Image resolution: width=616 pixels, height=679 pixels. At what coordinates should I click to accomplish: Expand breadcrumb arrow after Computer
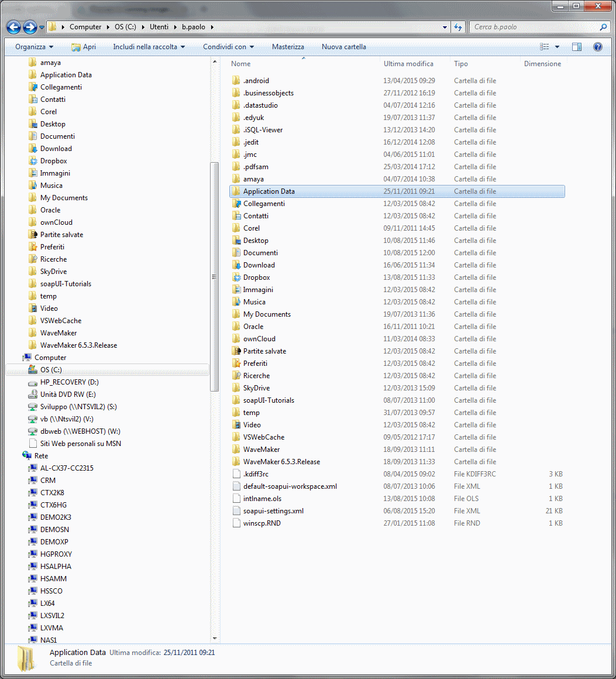pos(108,27)
